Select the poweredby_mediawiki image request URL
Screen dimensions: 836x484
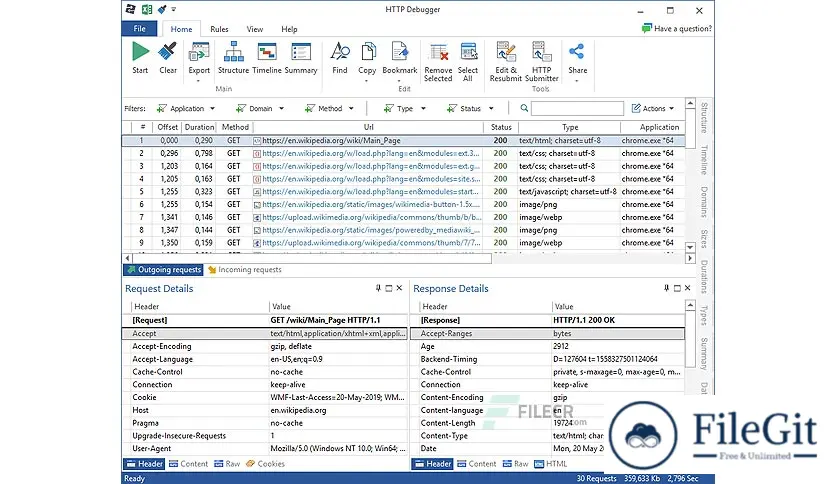point(371,230)
